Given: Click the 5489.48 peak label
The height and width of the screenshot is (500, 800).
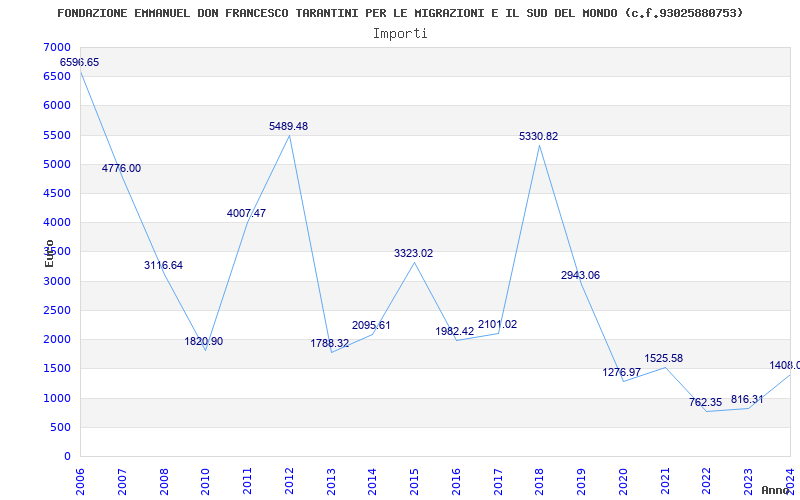Looking at the screenshot, I should [x=289, y=126].
